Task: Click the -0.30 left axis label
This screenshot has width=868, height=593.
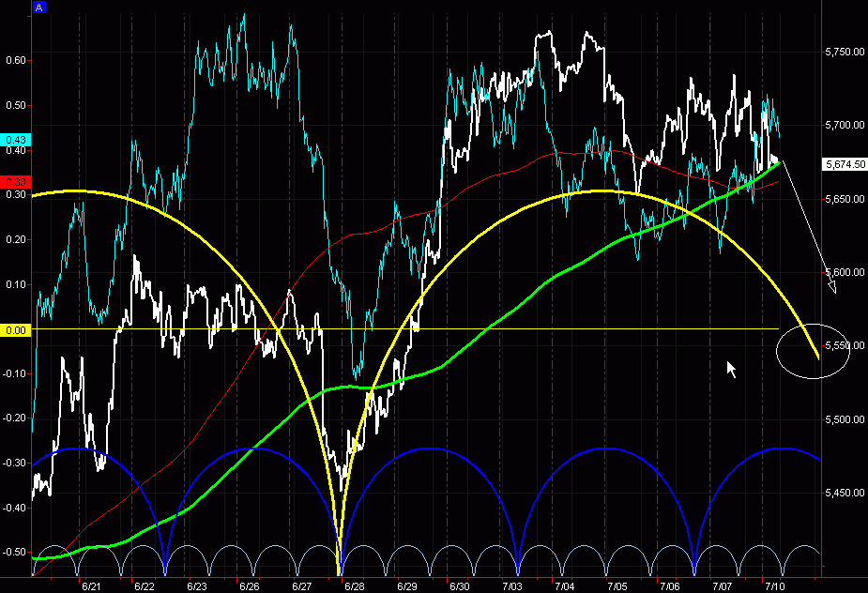Action: 14,463
